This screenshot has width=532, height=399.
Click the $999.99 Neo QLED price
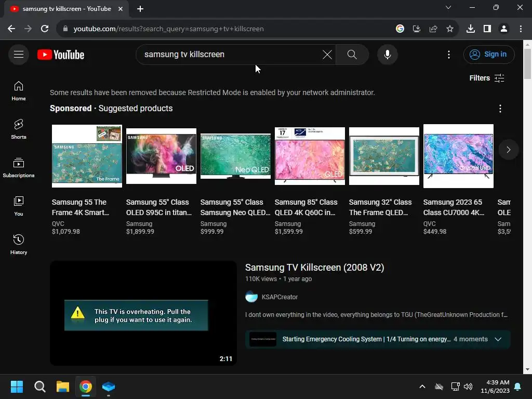212,231
